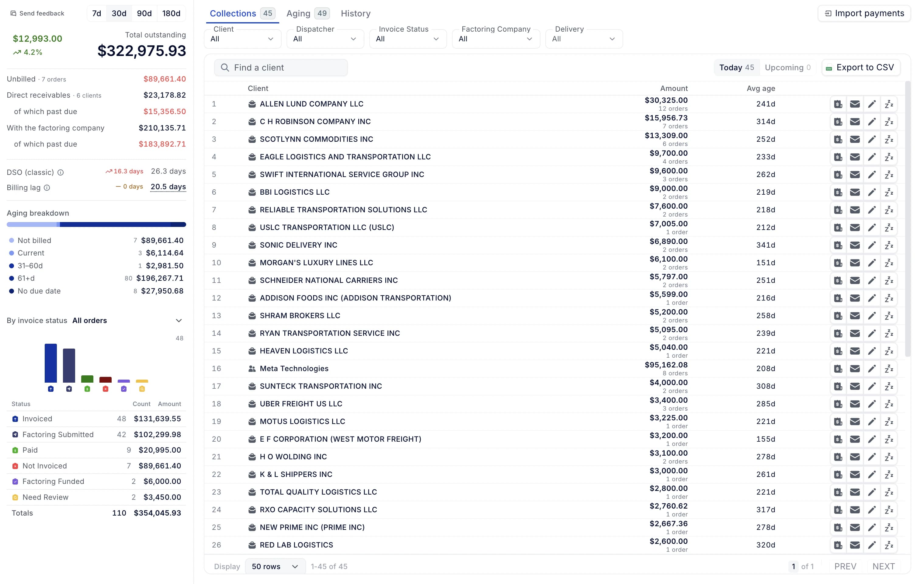Expand the By invoice status All orders selector

pyautogui.click(x=96, y=320)
